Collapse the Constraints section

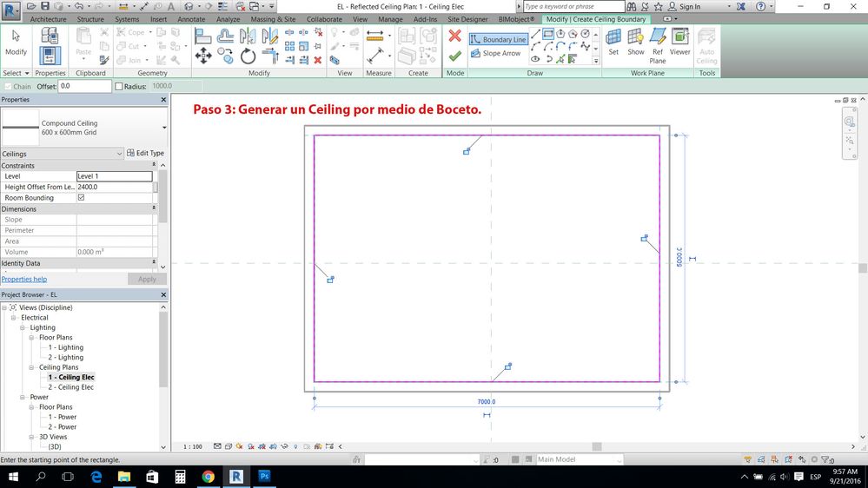(154, 165)
